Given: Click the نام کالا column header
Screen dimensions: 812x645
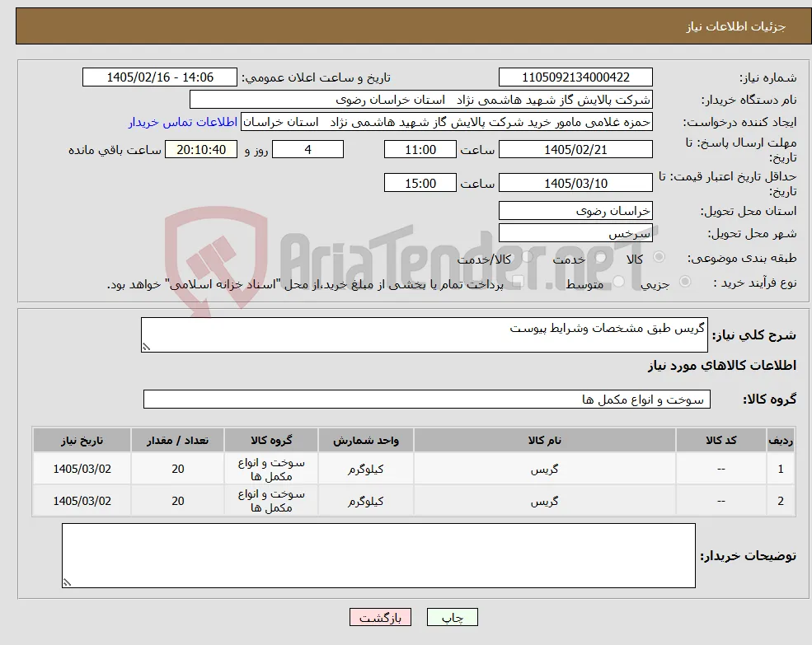Looking at the screenshot, I should pos(544,440).
